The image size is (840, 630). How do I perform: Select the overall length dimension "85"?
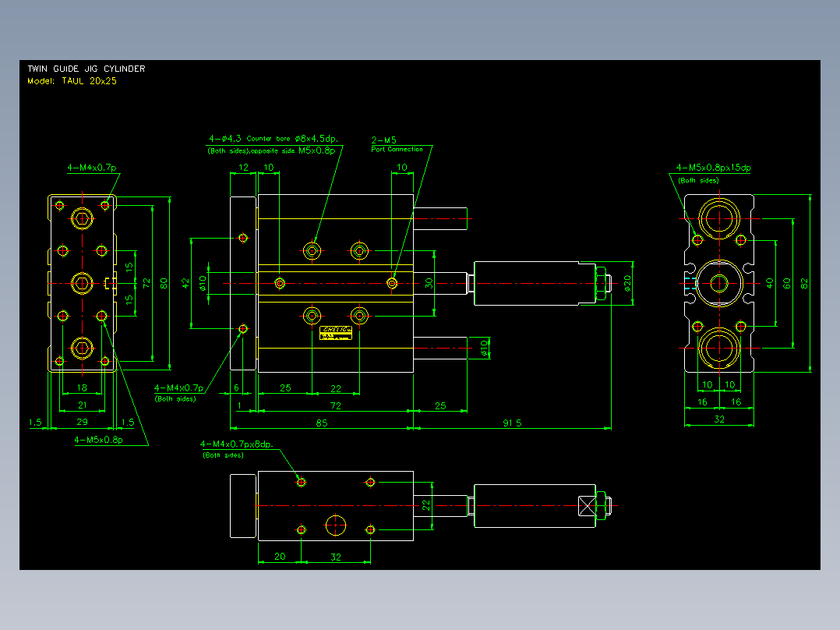[321, 423]
